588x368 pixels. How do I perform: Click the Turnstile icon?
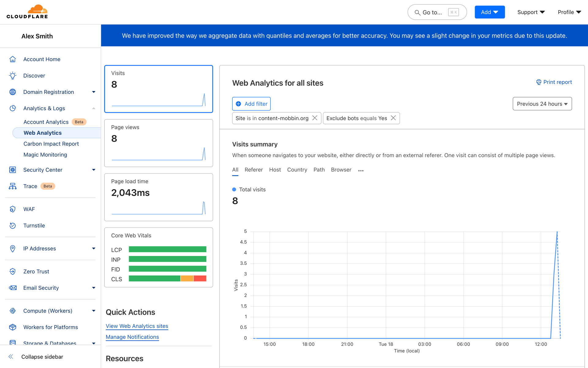tap(13, 225)
